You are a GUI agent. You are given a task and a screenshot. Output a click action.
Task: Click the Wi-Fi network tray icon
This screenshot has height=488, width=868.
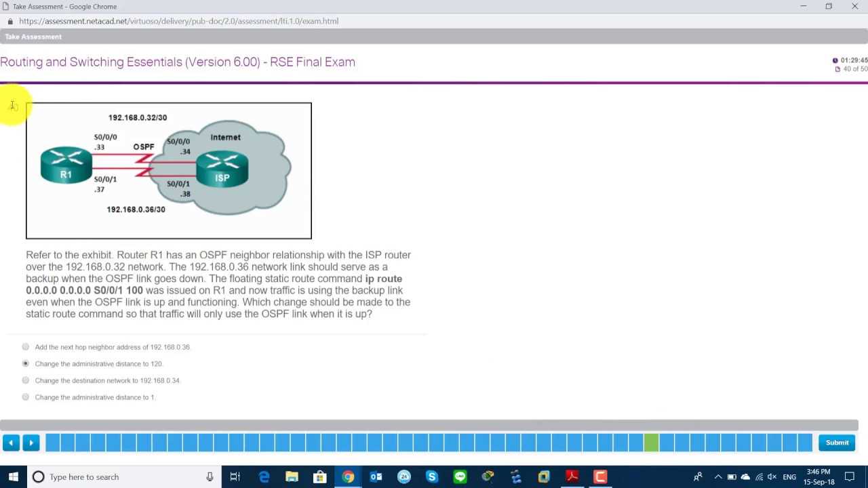click(759, 476)
